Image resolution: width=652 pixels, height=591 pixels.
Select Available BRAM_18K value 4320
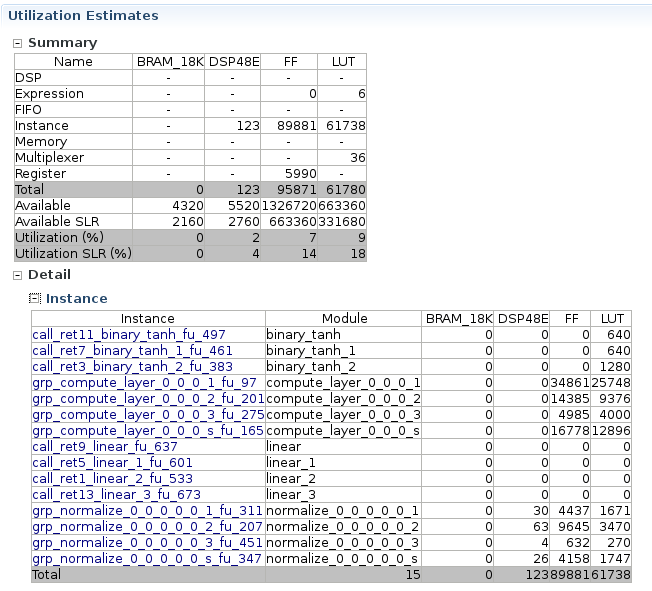[x=188, y=206]
